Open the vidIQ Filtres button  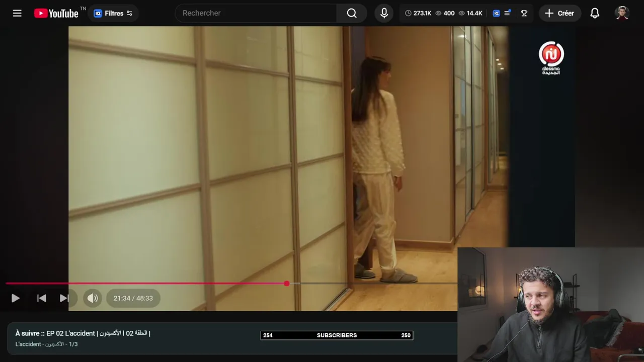pyautogui.click(x=113, y=13)
